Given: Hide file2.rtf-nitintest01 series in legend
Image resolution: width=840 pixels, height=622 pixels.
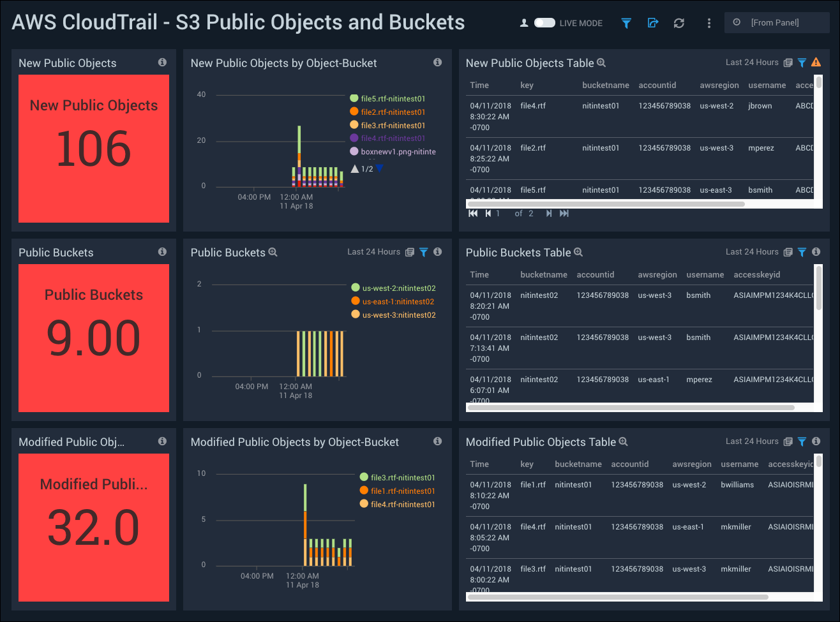Looking at the screenshot, I should (393, 112).
